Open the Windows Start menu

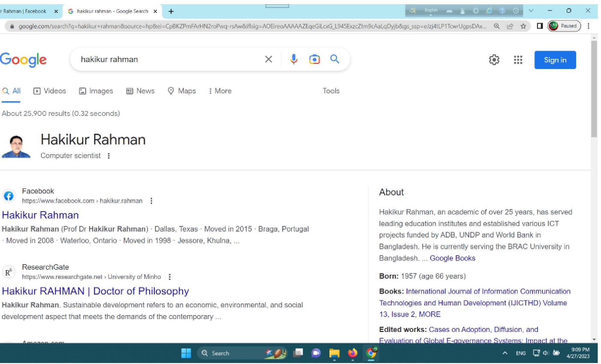[186, 353]
